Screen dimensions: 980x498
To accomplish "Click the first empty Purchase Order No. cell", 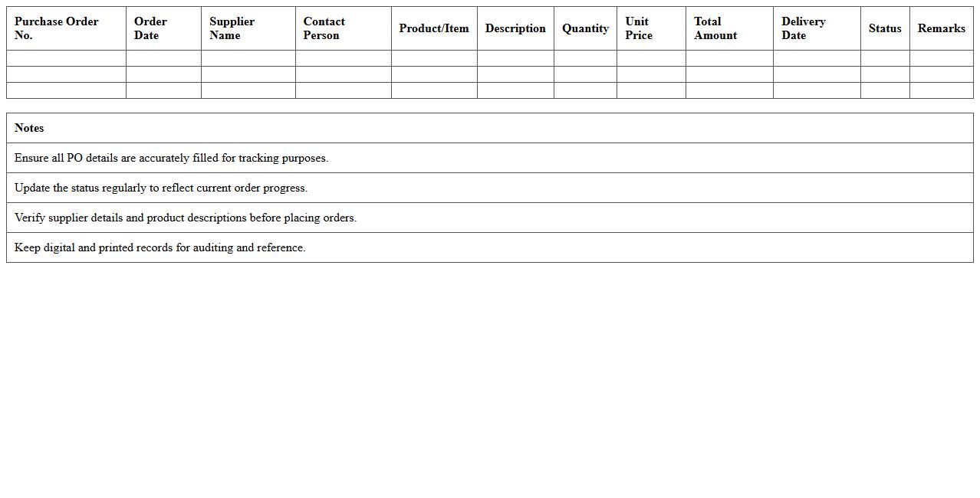I will tap(65, 58).
